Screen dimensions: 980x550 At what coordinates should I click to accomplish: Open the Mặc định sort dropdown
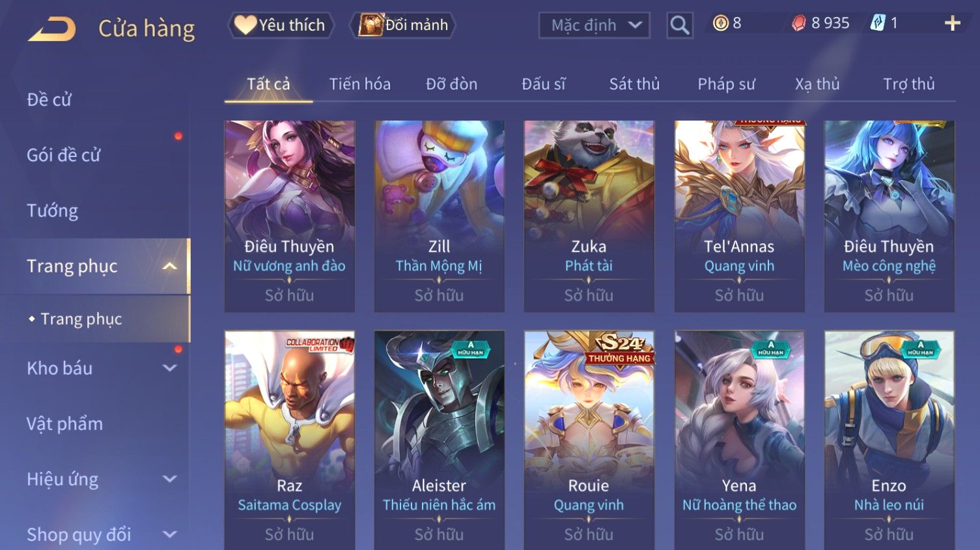coord(594,25)
